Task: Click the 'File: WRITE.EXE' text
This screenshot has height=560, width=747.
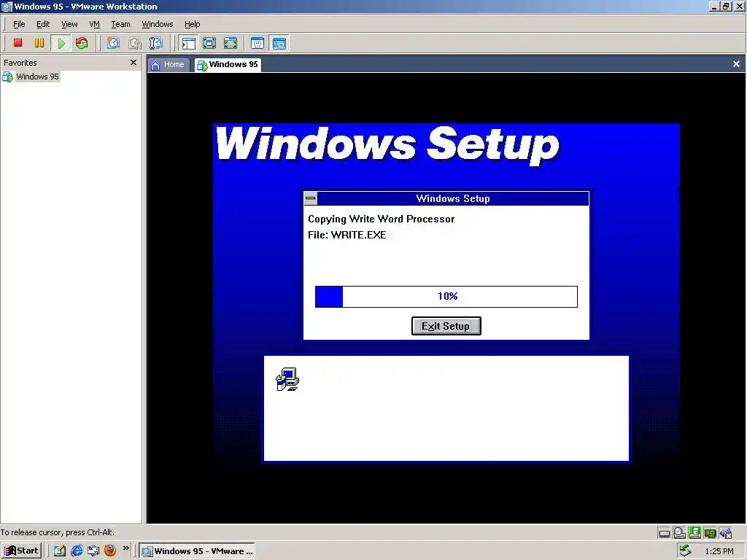Action: (347, 235)
